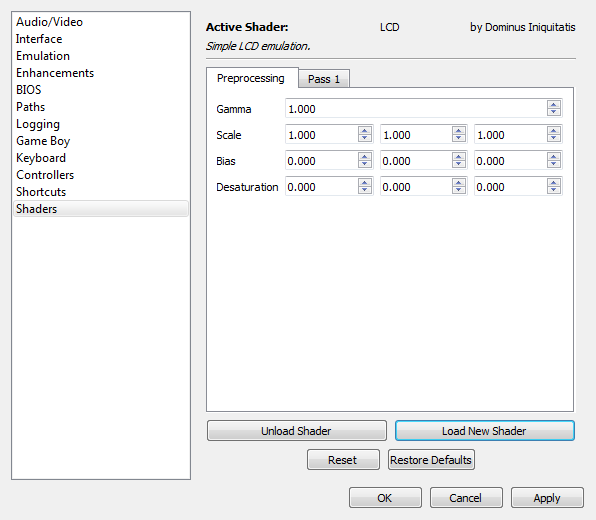Screen dimensions: 596x520
Task: Open the Enhancements category
Action: tap(101, 73)
